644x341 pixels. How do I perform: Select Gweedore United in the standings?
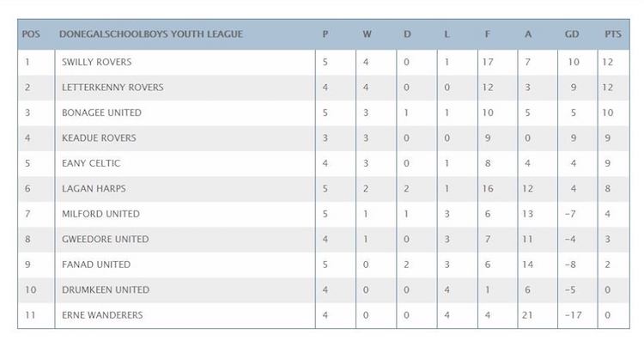(x=105, y=239)
